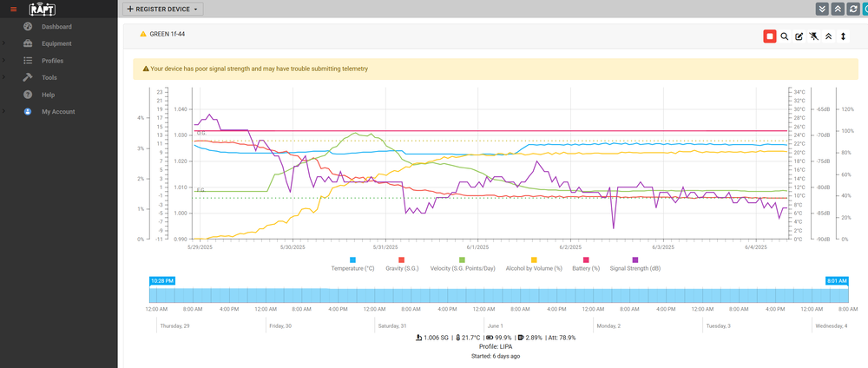
Task: Click the Alcohol by Volume legend swatch
Action: click(534, 260)
